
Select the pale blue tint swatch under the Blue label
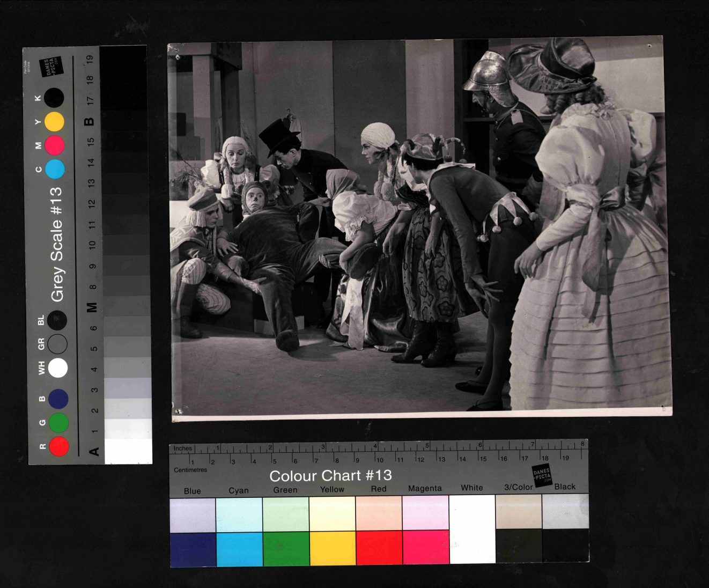193,514
